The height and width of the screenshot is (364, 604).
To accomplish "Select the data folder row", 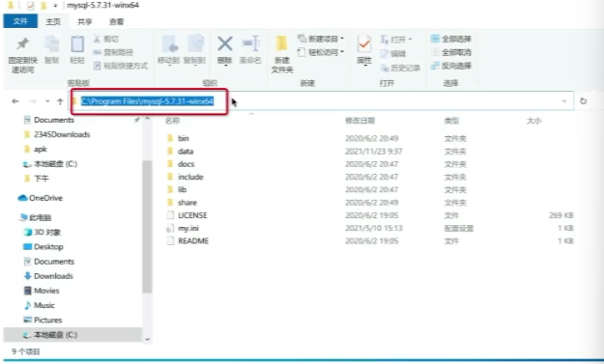I will 370,152.
